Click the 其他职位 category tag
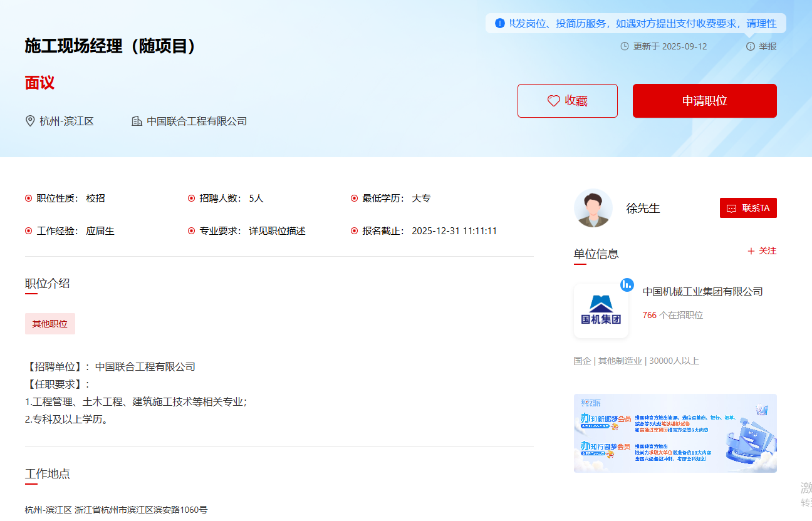Image resolution: width=812 pixels, height=521 pixels. click(x=50, y=324)
